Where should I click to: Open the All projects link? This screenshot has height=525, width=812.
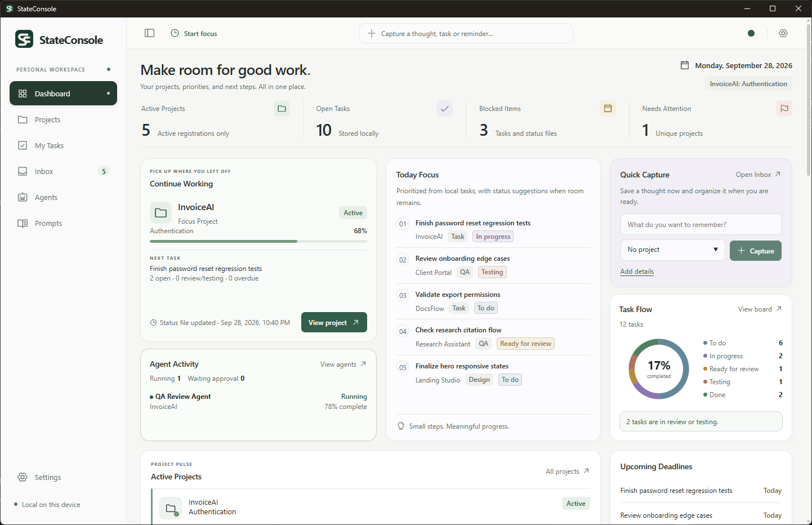568,471
